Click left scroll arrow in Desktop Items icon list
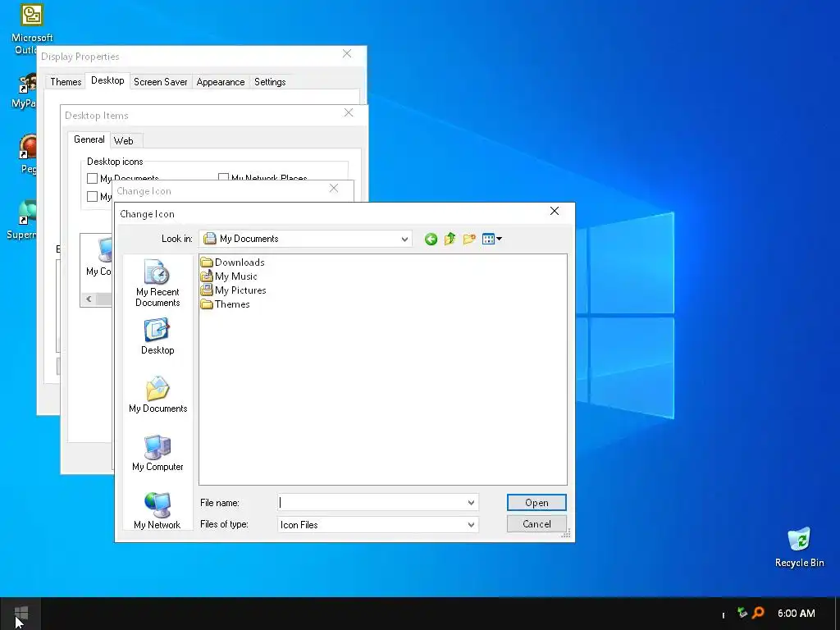The image size is (840, 630). [89, 299]
